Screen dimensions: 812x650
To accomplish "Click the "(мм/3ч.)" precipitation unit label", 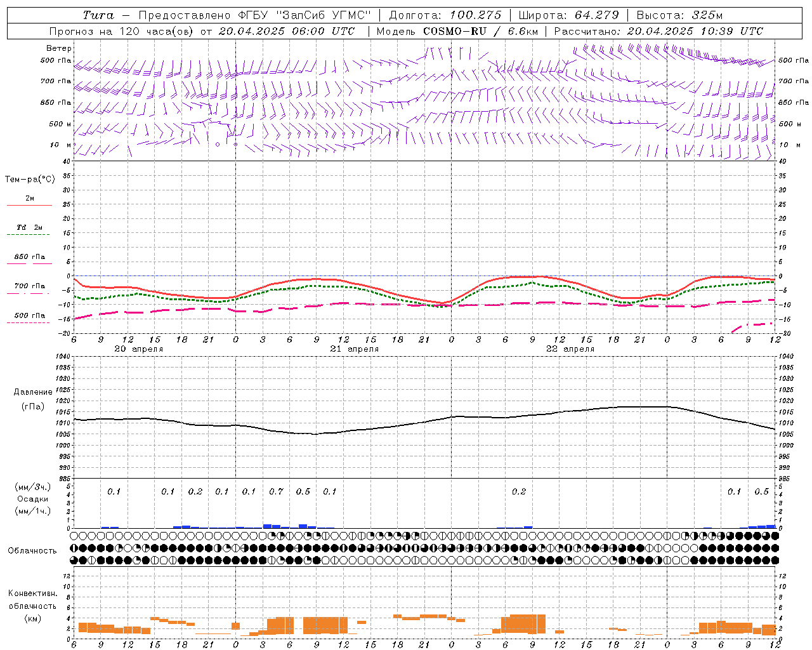I will pyautogui.click(x=32, y=487).
